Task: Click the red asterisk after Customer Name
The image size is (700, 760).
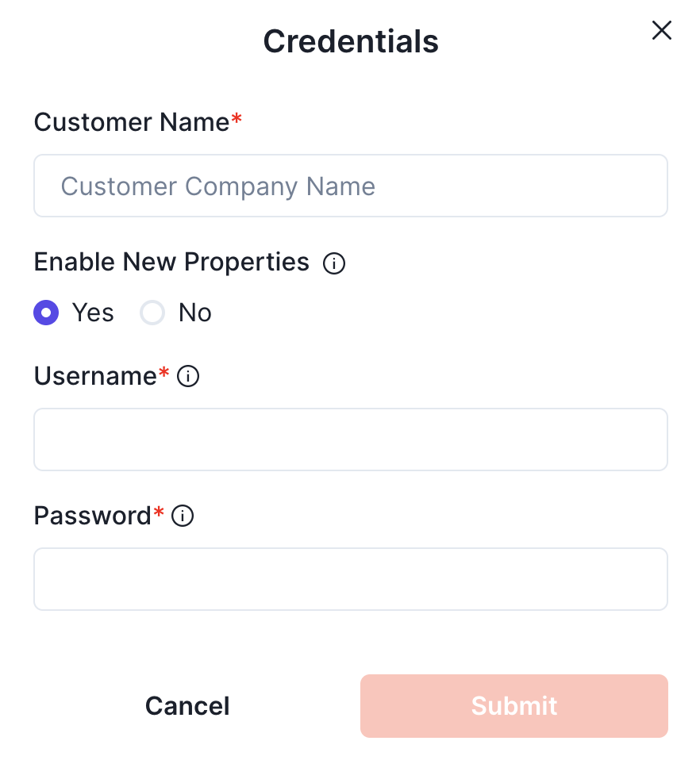Action: [237, 121]
